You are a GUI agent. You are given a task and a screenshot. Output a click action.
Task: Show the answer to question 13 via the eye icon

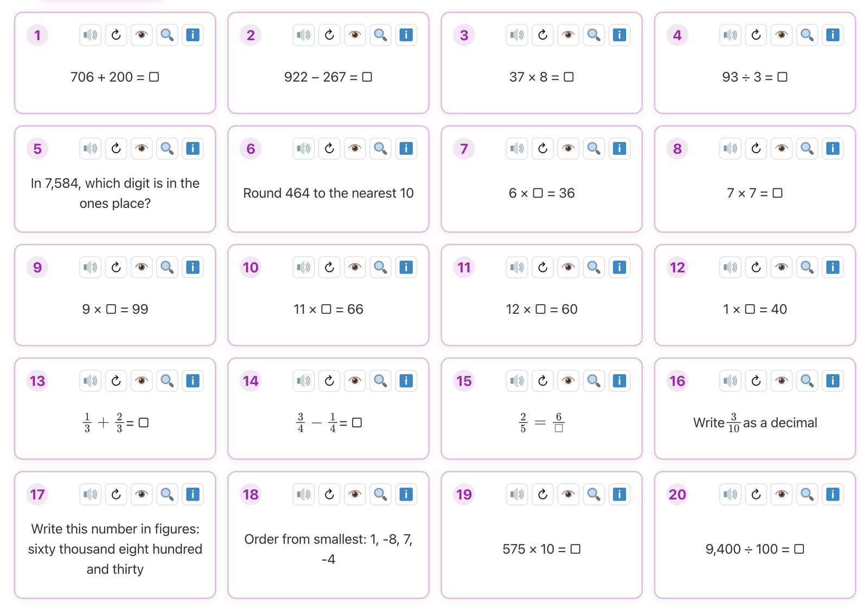142,381
